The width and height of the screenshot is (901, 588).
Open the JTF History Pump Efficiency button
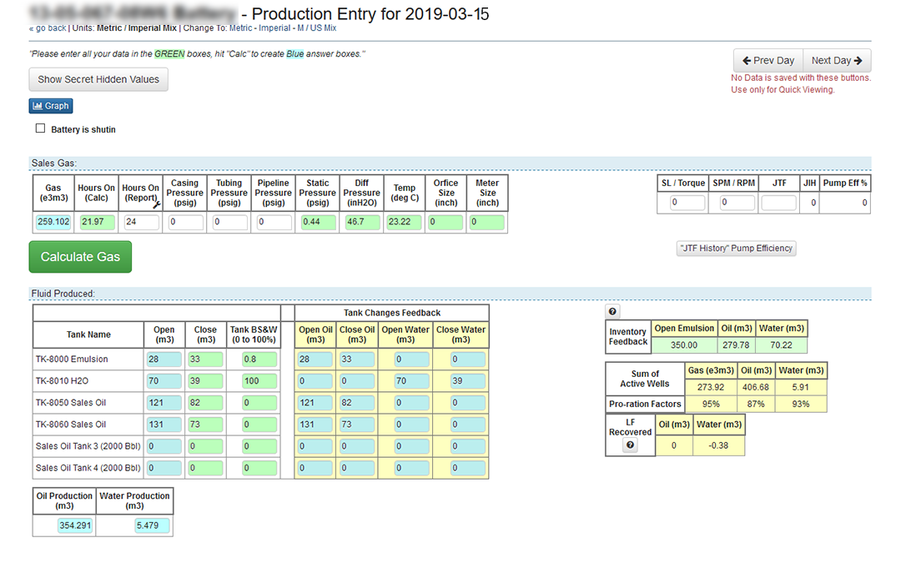(x=735, y=249)
